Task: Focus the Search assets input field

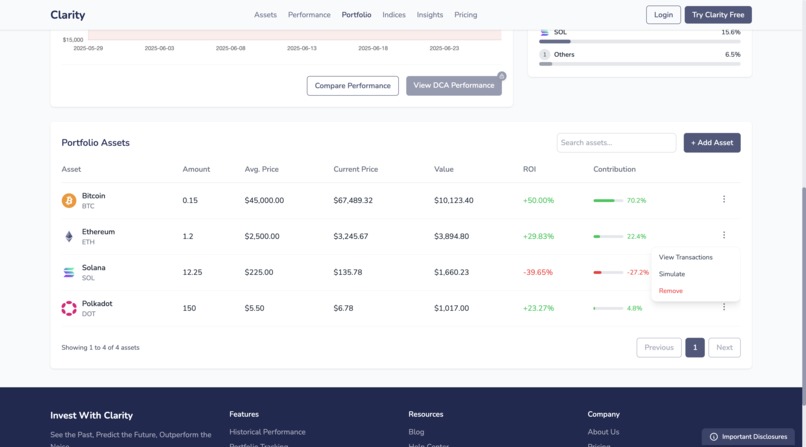Action: click(x=616, y=143)
